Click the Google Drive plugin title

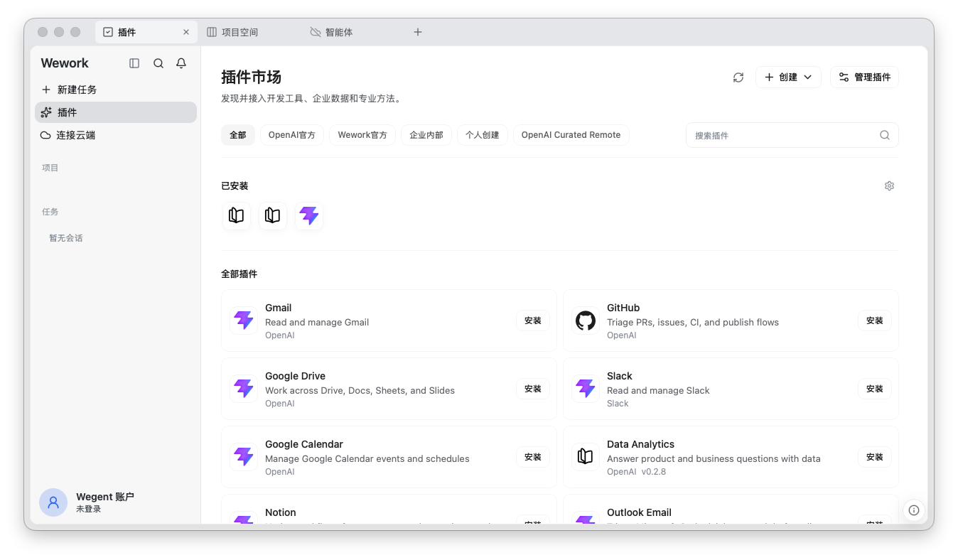295,376
